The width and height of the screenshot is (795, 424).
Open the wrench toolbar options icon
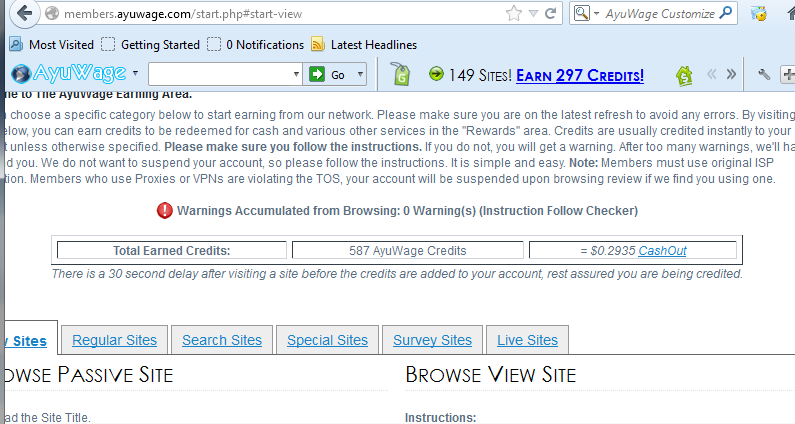(764, 75)
